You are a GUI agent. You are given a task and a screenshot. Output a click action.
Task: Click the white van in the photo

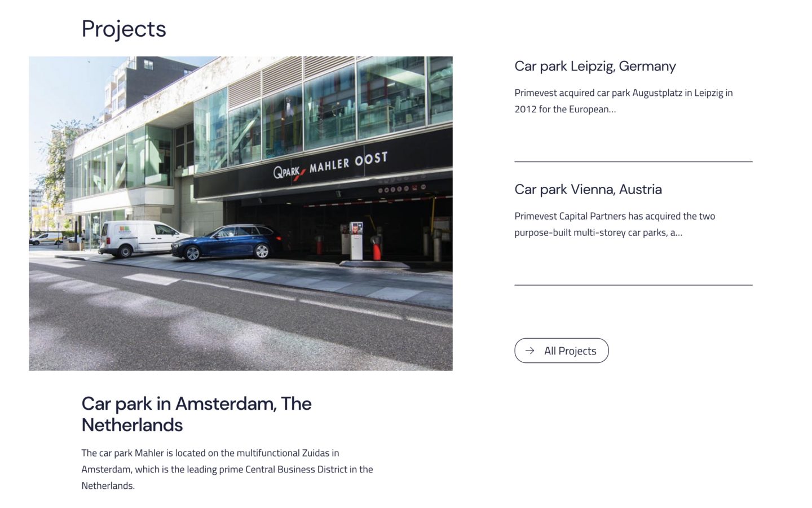tap(138, 238)
